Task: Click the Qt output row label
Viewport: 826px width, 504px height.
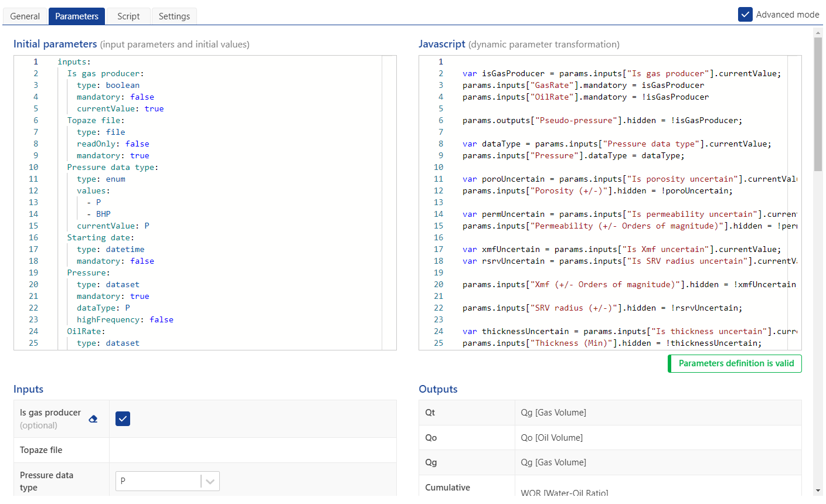Action: (430, 413)
